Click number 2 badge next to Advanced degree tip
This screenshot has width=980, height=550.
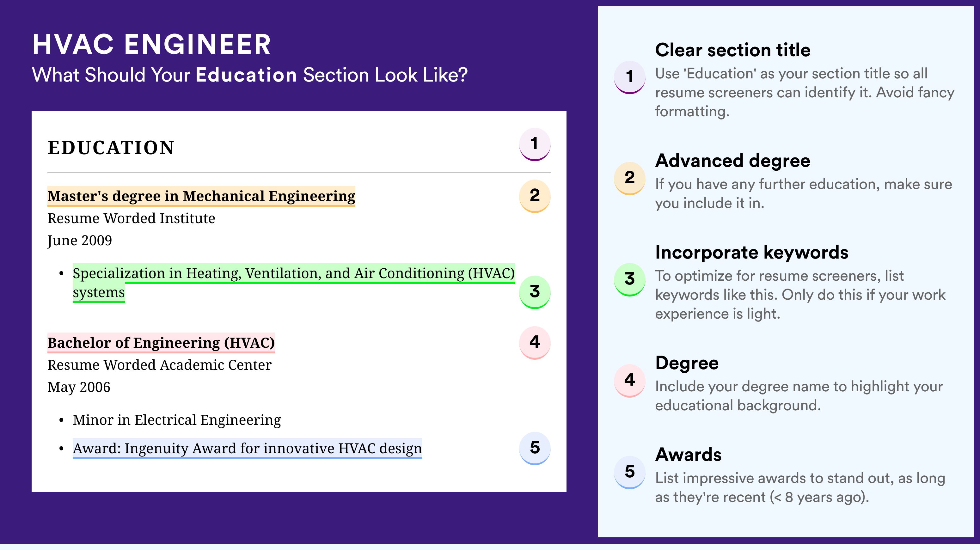tap(629, 178)
